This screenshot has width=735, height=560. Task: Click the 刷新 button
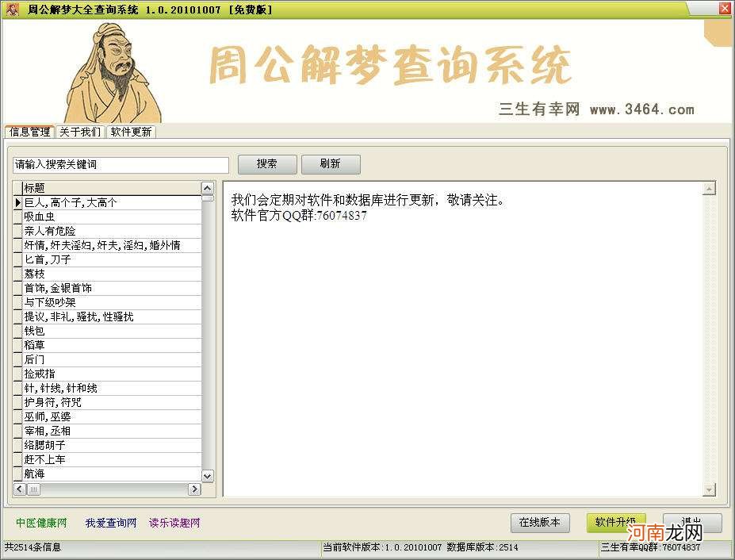pyautogui.click(x=331, y=164)
